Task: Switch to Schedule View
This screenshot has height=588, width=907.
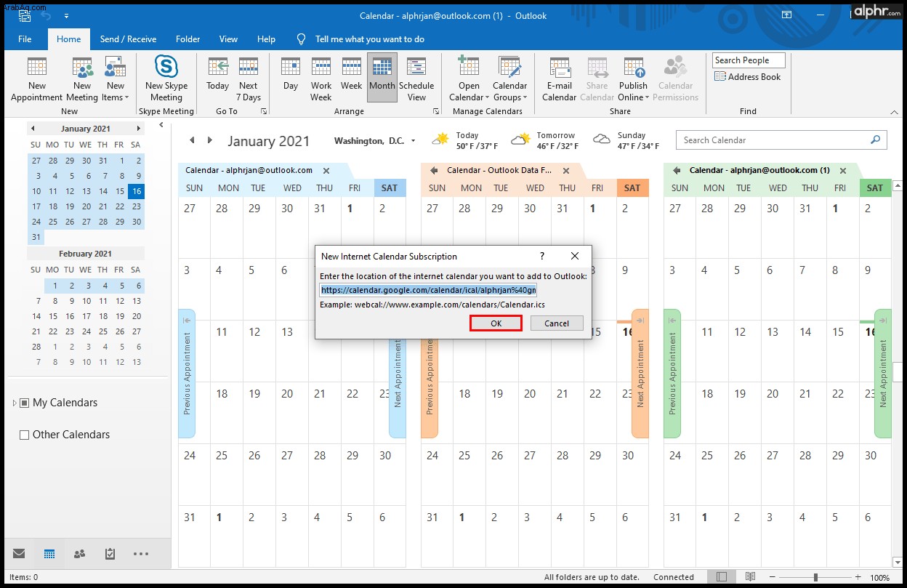Action: click(x=416, y=80)
